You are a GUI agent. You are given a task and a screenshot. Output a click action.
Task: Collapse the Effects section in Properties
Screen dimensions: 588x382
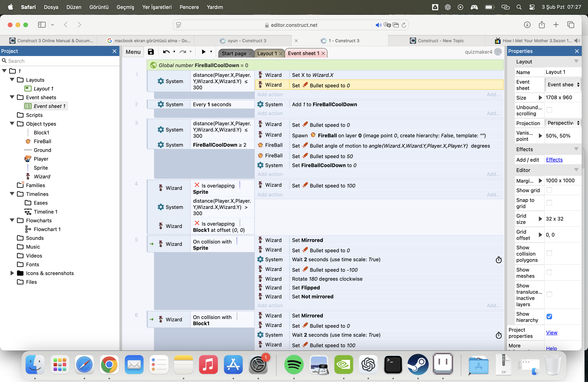[576, 149]
